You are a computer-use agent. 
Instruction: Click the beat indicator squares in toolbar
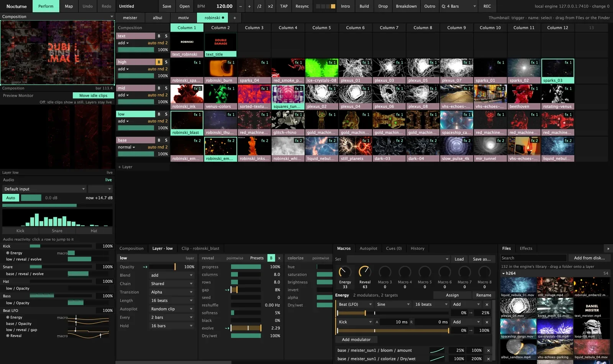(x=325, y=6)
